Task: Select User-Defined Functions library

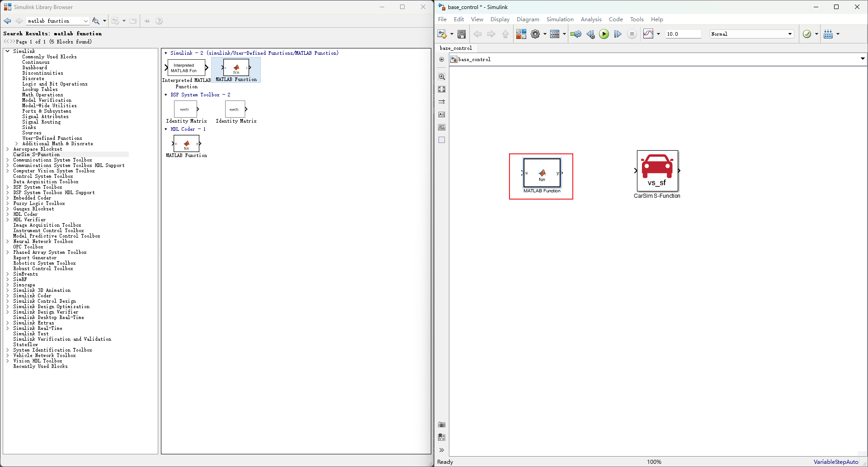Action: click(52, 138)
